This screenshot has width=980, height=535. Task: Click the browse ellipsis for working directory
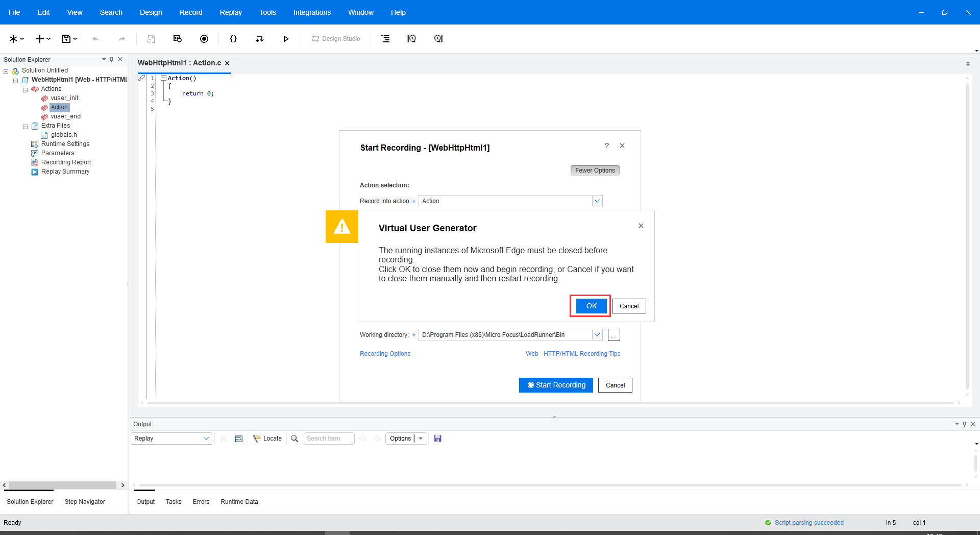tap(614, 335)
